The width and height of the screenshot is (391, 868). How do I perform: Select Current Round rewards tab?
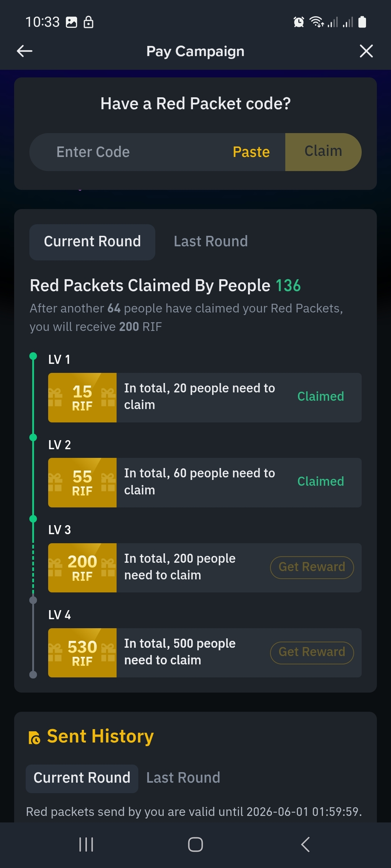[x=92, y=242]
